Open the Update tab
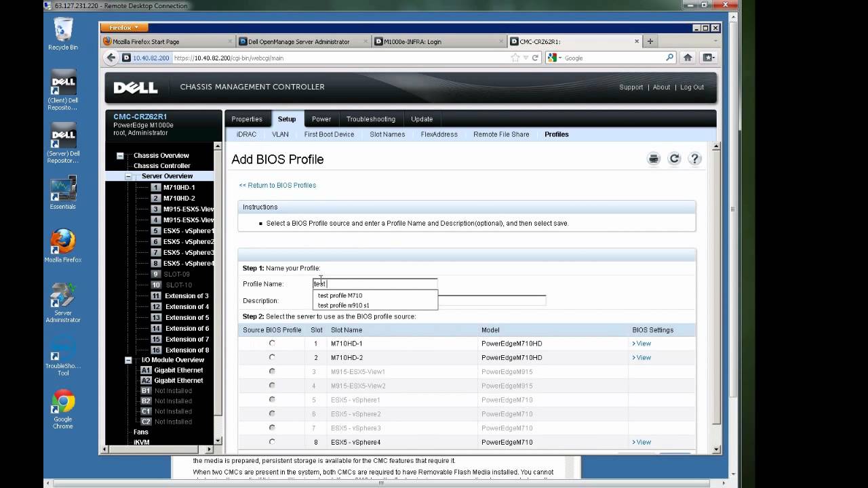868x488 pixels. tap(422, 119)
